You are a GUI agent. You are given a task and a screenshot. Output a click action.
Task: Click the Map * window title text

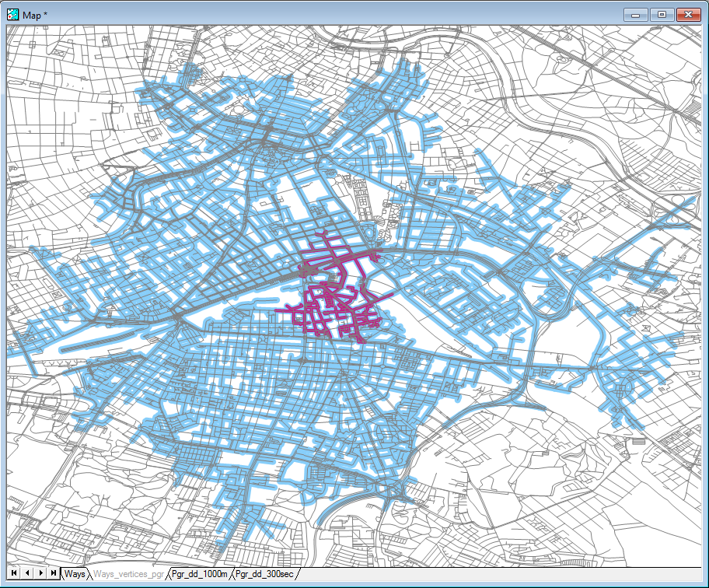click(x=35, y=15)
